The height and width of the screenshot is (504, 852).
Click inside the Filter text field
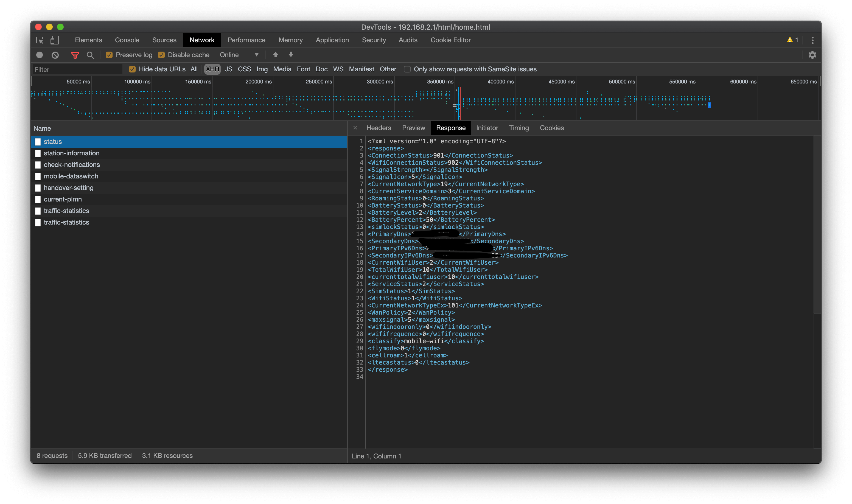(77, 70)
